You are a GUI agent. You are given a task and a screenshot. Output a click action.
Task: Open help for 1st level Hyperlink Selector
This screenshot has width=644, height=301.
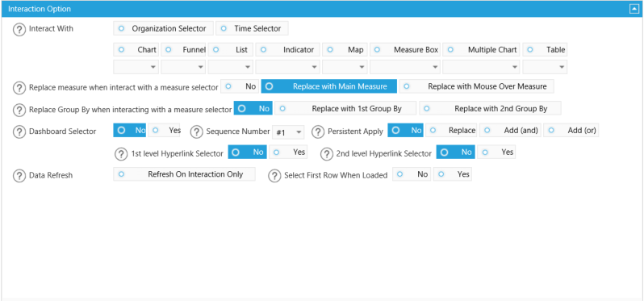[x=121, y=154]
